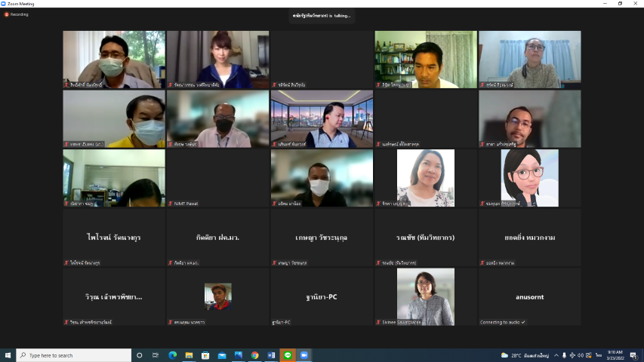This screenshot has height=362, width=644.
Task: Open Microsoft Word from the taskbar
Action: (271, 355)
